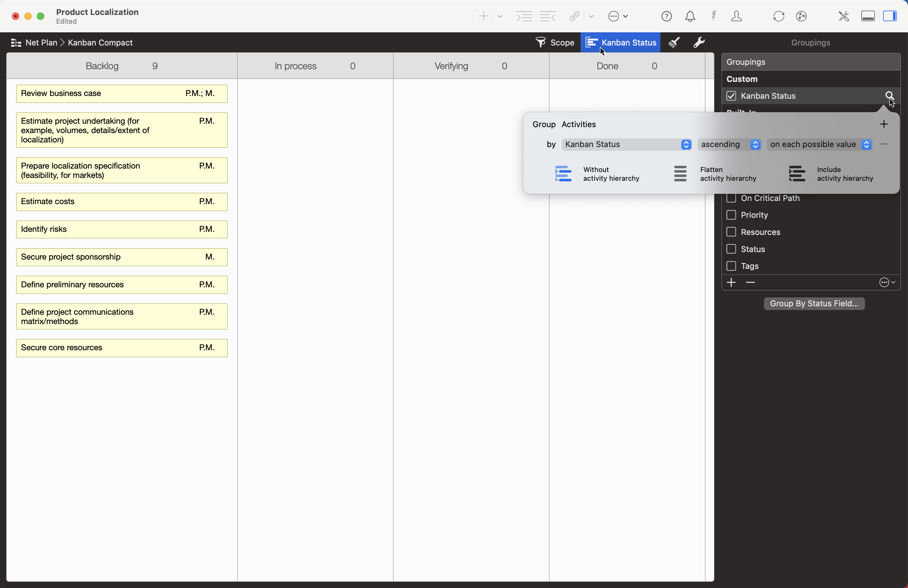
Task: Open the ascending sort order dropdown
Action: [x=729, y=145]
